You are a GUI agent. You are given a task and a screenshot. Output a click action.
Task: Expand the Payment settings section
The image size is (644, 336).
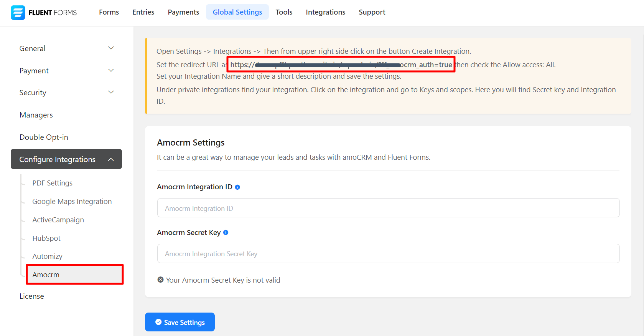click(111, 71)
